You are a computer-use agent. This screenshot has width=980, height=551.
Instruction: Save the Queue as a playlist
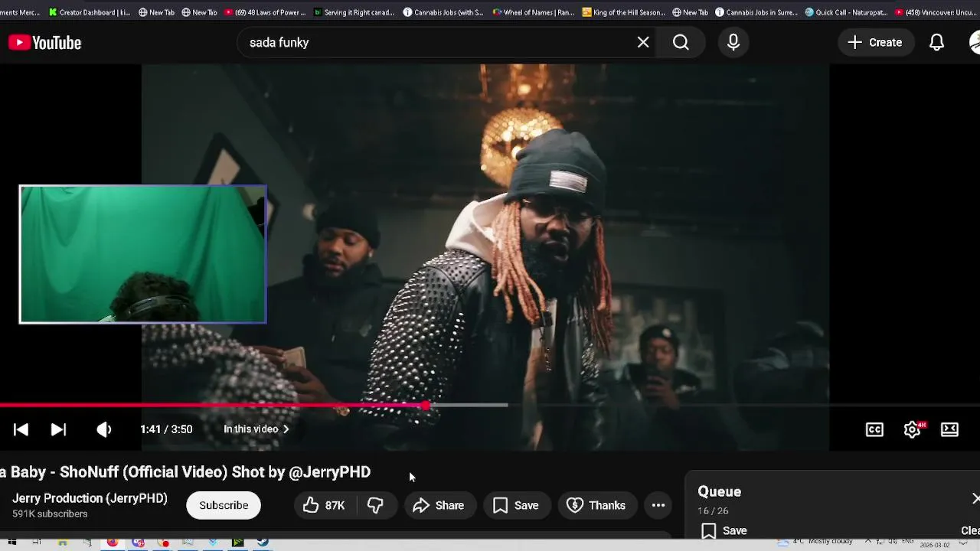point(724,530)
